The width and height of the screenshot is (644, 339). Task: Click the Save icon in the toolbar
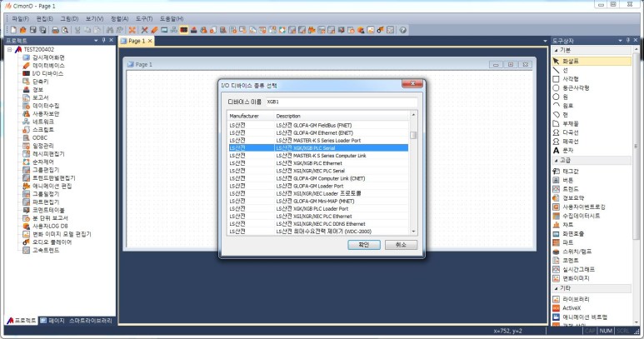tap(32, 30)
